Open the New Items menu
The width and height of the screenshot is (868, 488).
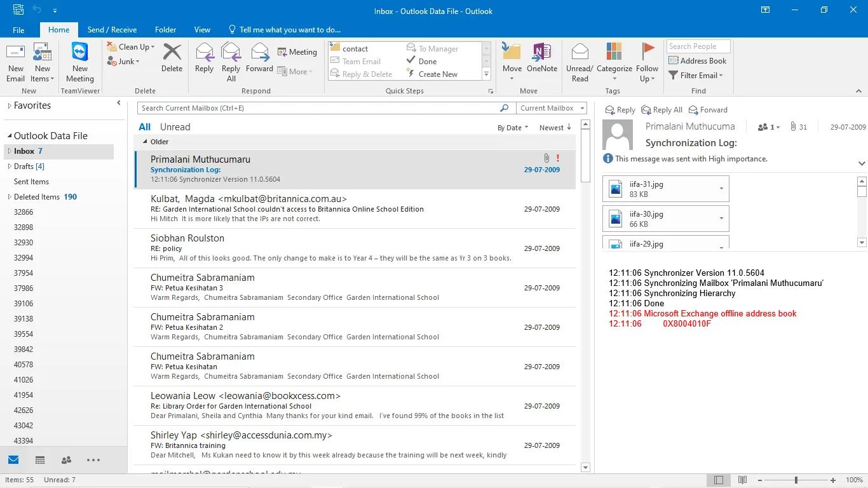coord(43,64)
